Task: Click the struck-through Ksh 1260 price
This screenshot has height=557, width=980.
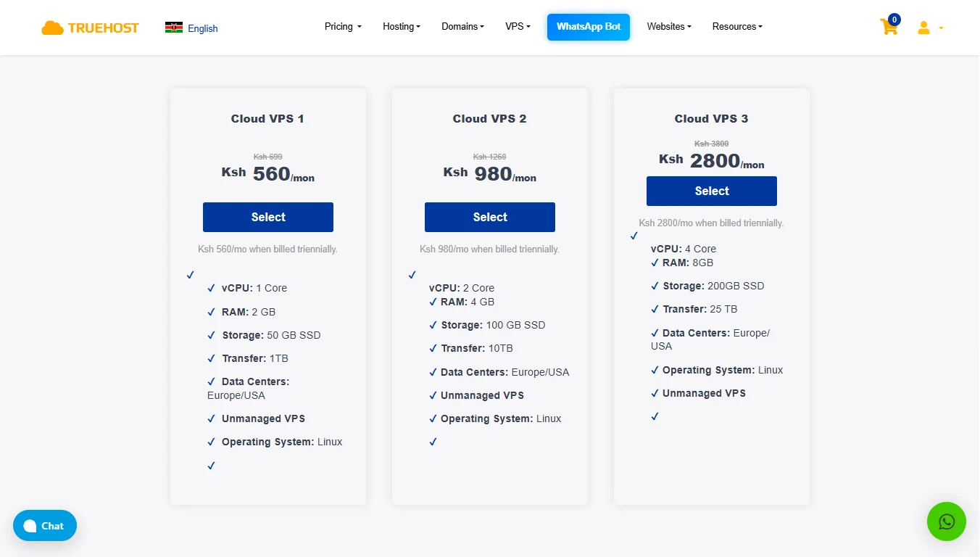Action: point(490,157)
